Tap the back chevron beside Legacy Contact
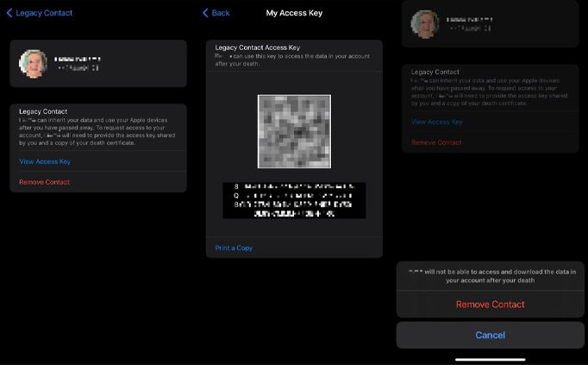Screen dimensions: 588x365 9,13
